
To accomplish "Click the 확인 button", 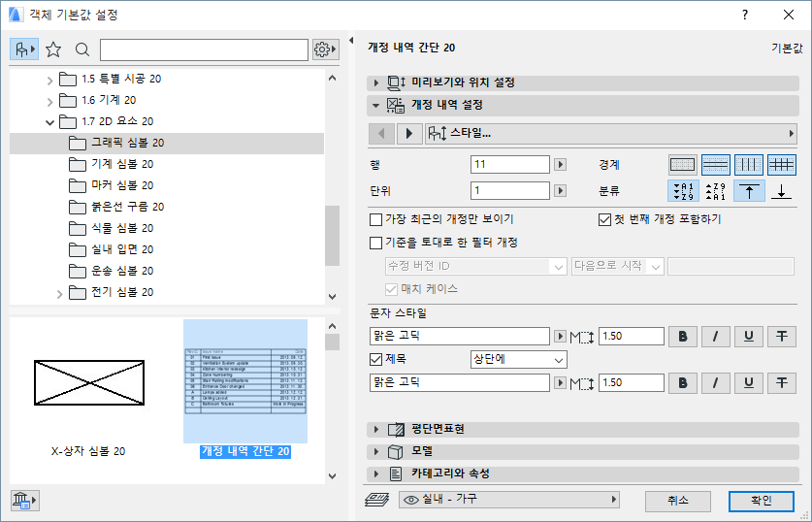I will click(762, 501).
